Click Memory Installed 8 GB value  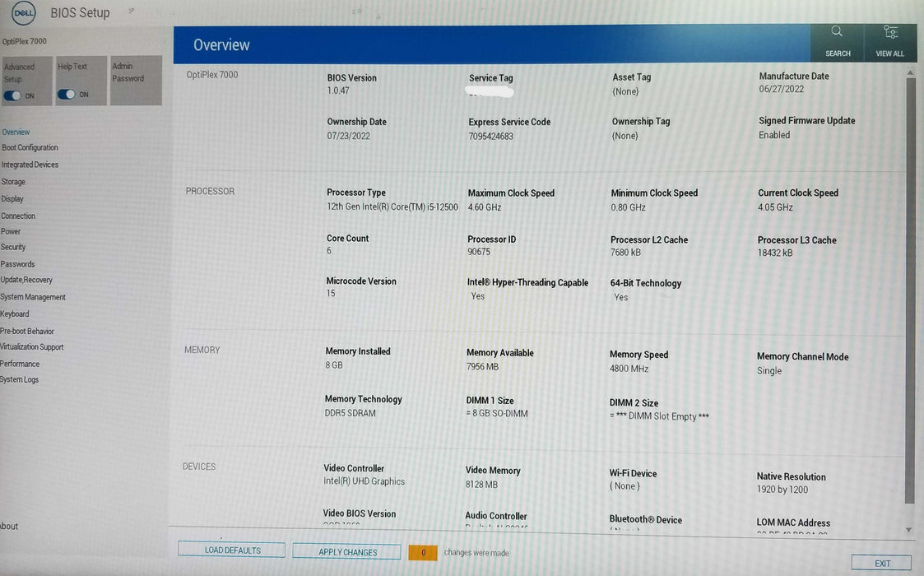tap(333, 365)
